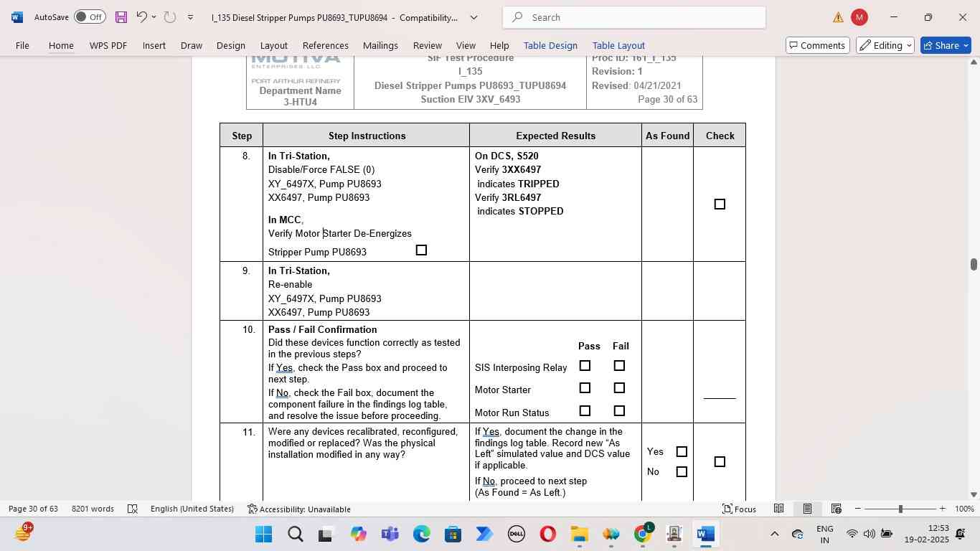Open Copilot from the taskbar
The height and width of the screenshot is (551, 980).
[358, 534]
